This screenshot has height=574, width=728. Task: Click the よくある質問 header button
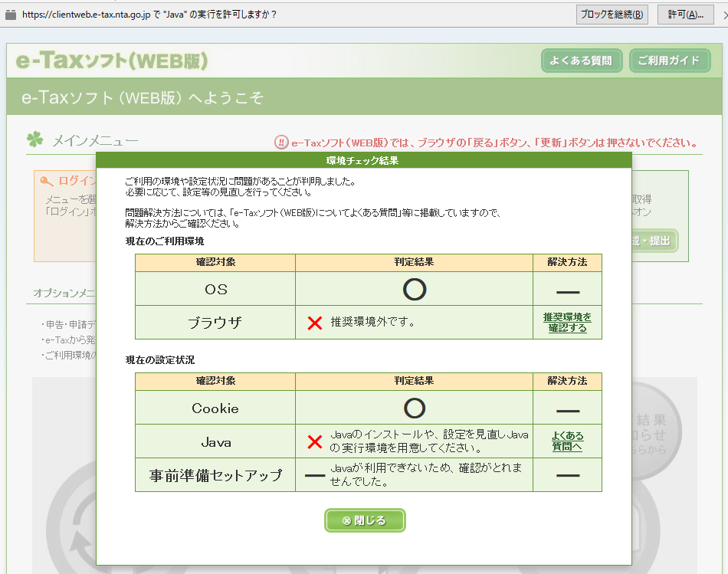582,61
